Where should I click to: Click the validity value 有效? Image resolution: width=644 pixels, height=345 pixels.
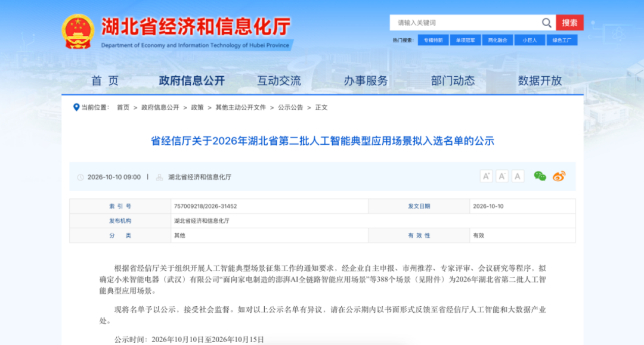coord(478,235)
